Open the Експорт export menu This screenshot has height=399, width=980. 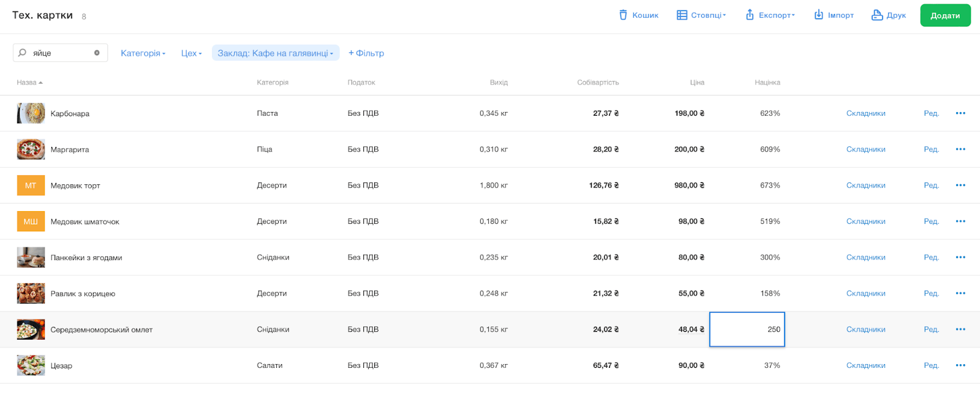pyautogui.click(x=769, y=15)
